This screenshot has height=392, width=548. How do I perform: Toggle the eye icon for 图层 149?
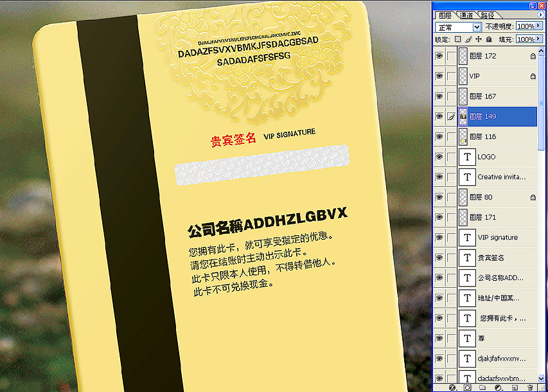[x=439, y=116]
